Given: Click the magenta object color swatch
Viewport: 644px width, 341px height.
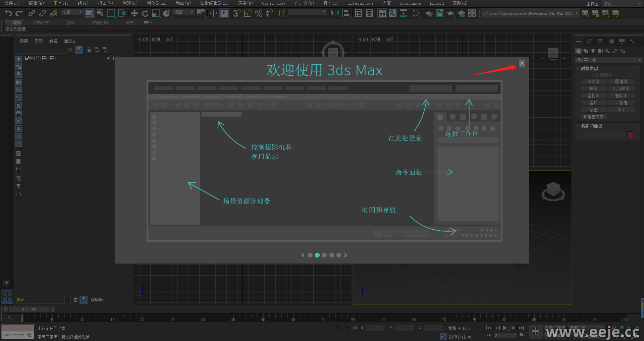Looking at the screenshot, I should coord(630,135).
